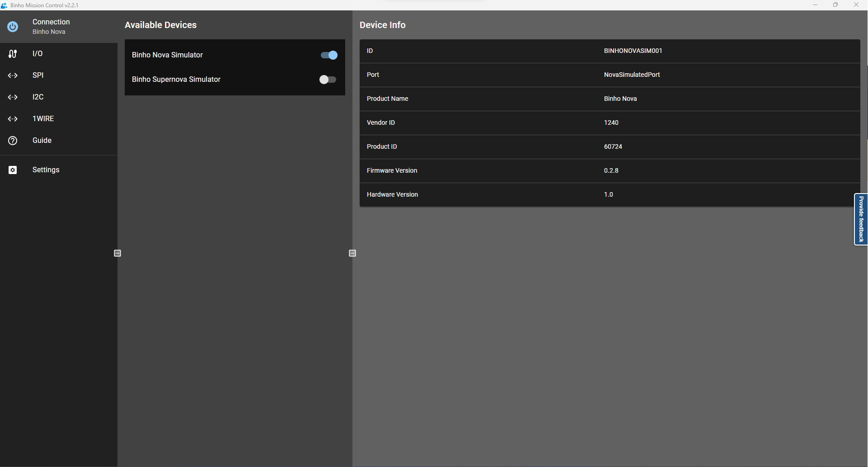Click the Hardware Version row label
868x467 pixels.
(x=392, y=195)
